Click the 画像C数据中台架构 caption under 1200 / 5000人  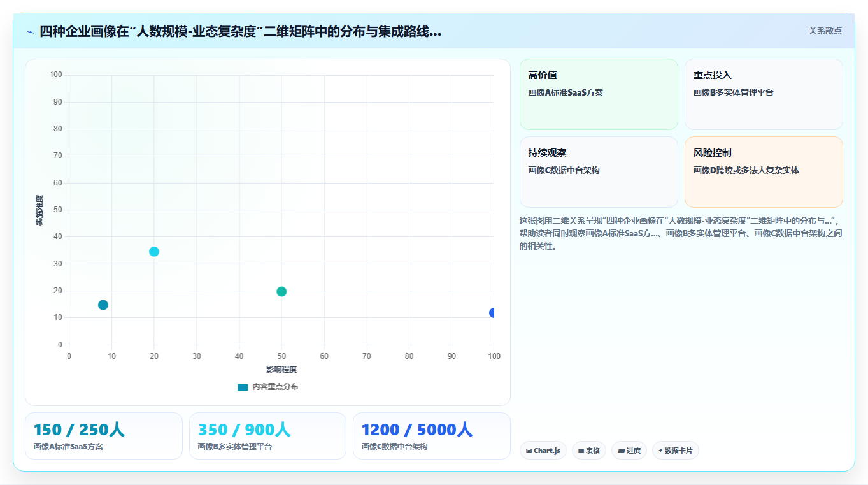[394, 447]
